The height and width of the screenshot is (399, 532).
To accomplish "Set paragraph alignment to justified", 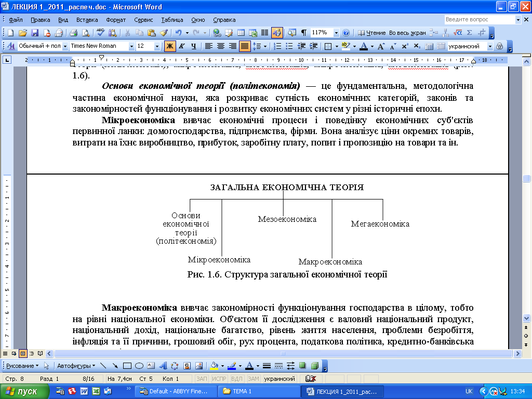I will click(x=244, y=46).
